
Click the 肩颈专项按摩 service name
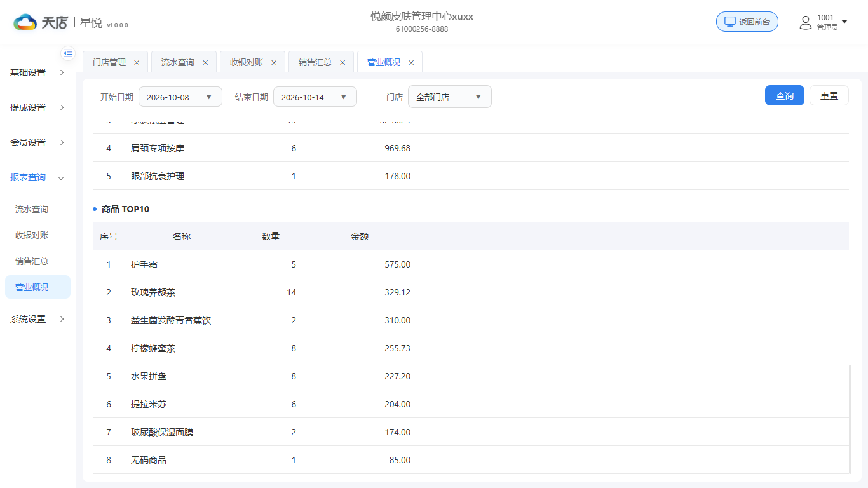pyautogui.click(x=158, y=148)
